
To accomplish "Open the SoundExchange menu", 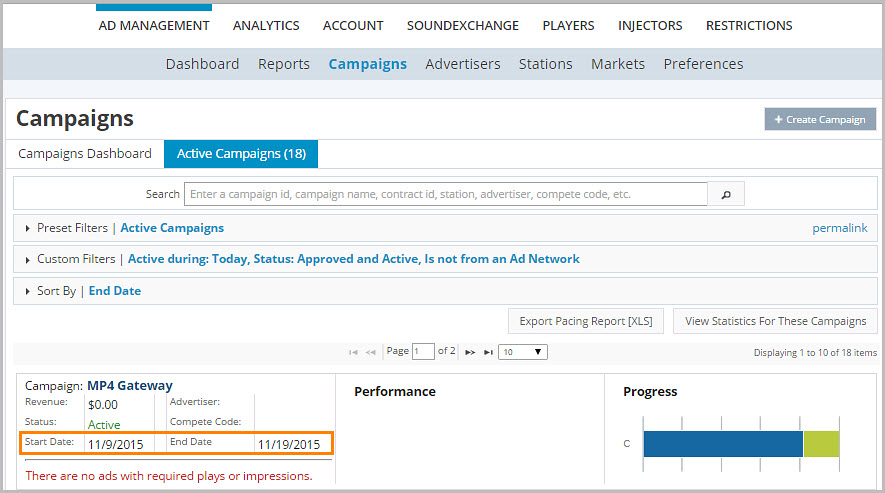I will click(x=463, y=26).
